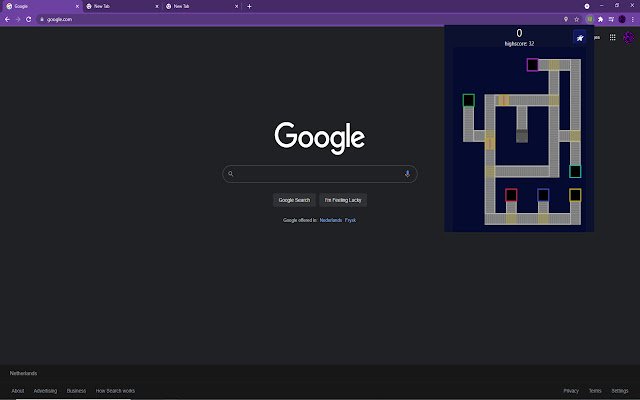This screenshot has height=400, width=640.
Task: Click the Google account avatar on page
Action: click(x=629, y=38)
